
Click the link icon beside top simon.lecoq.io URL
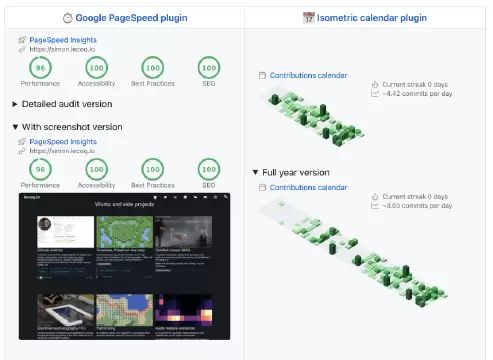coord(22,49)
